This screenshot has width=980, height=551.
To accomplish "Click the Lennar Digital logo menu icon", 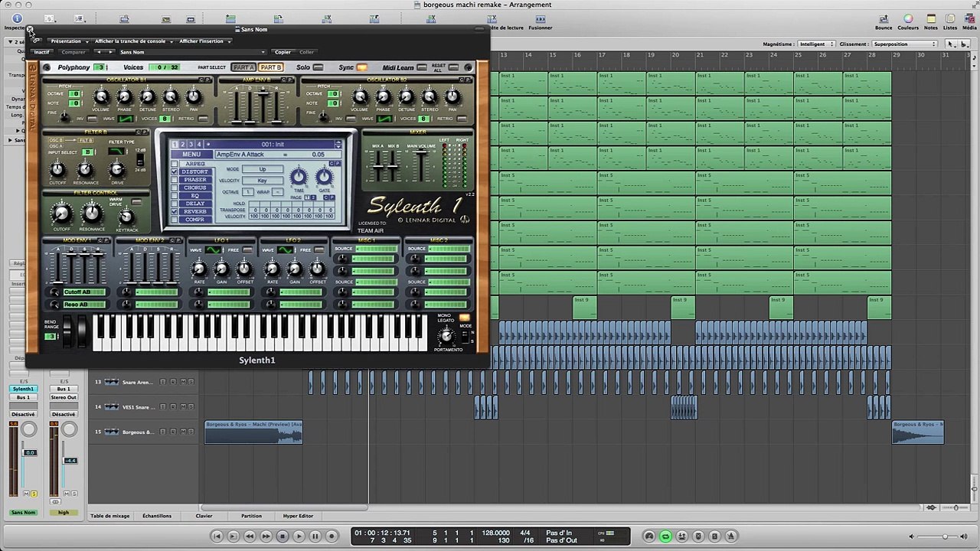I will click(x=463, y=220).
